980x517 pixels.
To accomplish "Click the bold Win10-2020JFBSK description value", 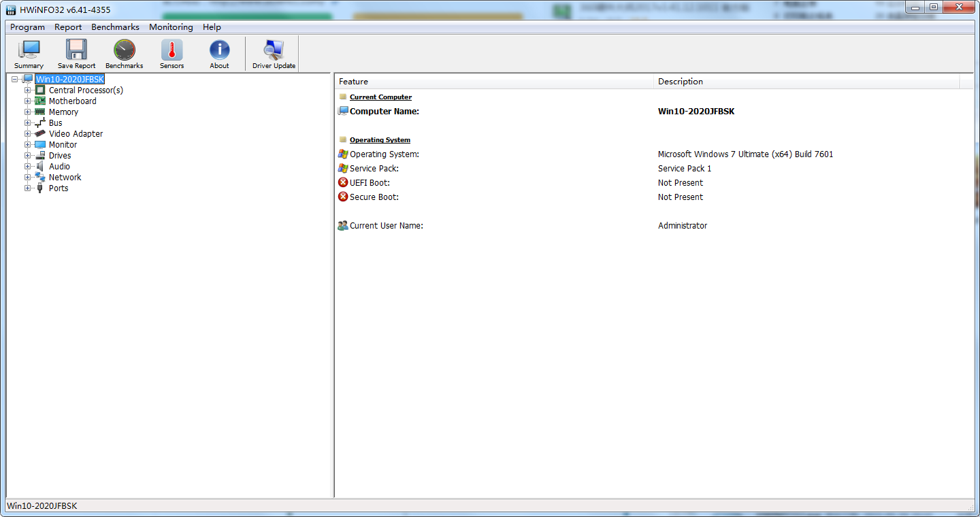I will (696, 112).
